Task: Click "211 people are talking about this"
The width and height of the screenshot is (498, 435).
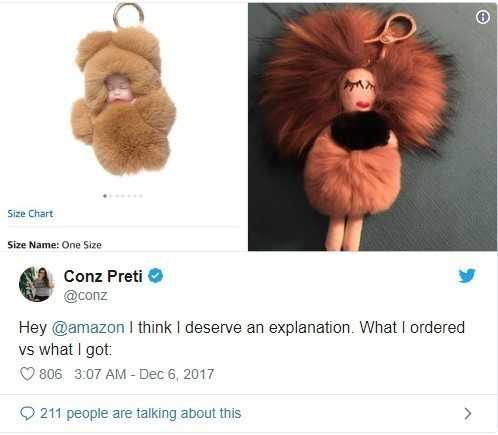Action: (140, 413)
